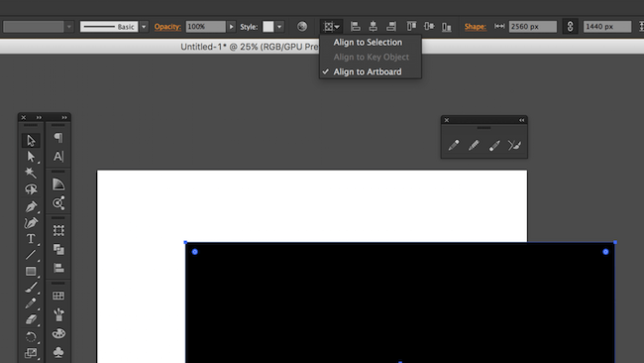
Task: Select the Curvature tool
Action: coord(31,223)
